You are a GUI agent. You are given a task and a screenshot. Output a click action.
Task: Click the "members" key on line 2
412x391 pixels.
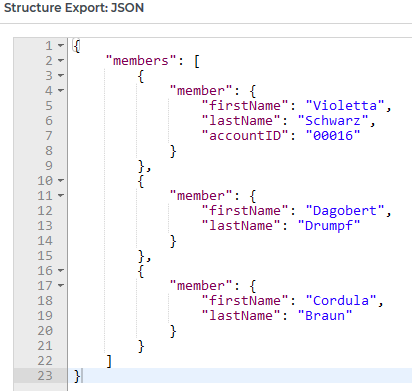point(141,61)
